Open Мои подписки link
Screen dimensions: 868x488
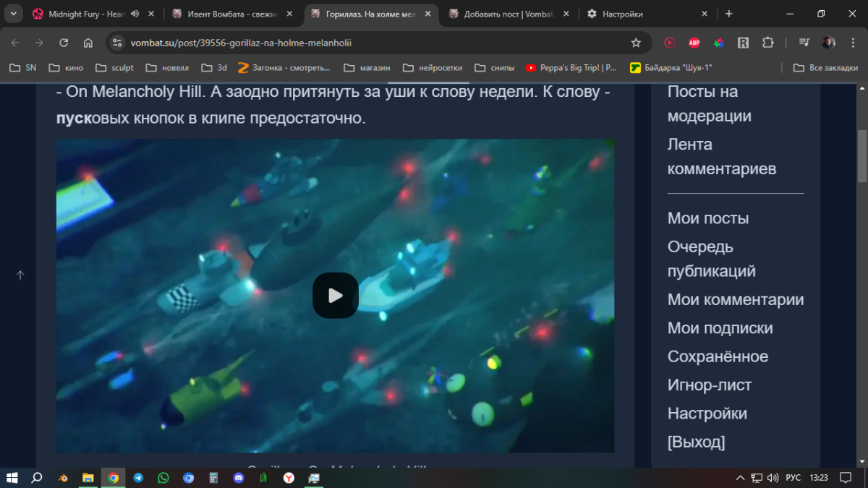pos(720,328)
